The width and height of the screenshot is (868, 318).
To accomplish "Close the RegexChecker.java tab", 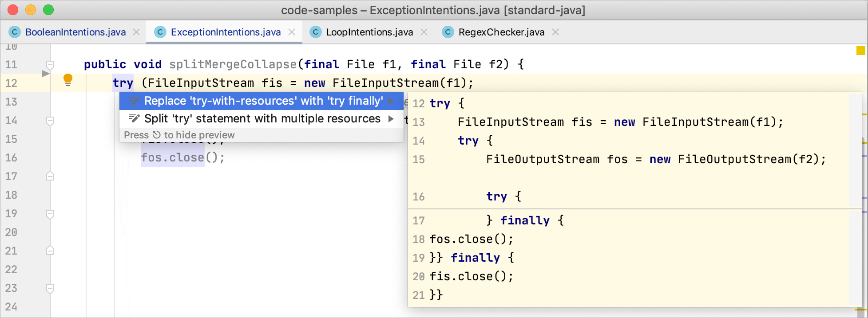I will [555, 32].
